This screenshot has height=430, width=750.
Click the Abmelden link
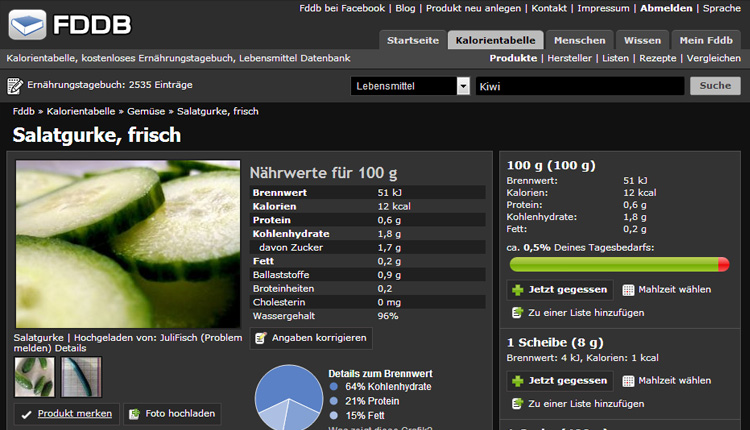pos(666,8)
